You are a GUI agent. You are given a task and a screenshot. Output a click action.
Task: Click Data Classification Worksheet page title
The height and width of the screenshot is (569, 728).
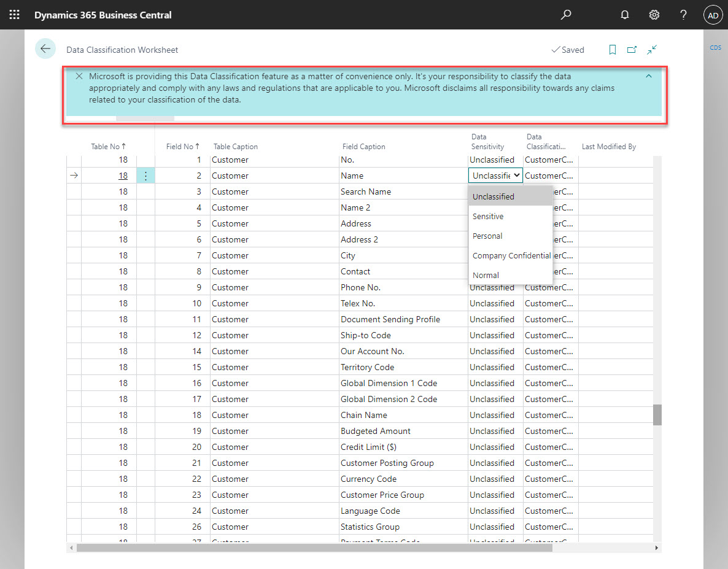click(122, 50)
